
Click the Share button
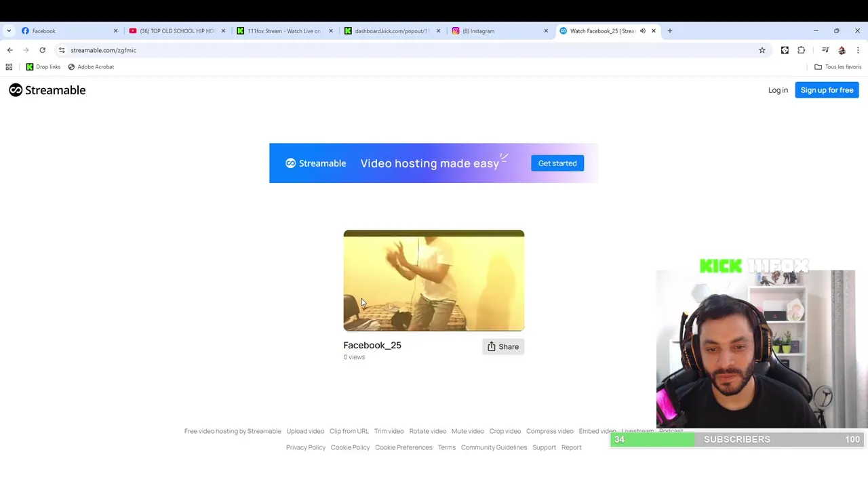(503, 346)
